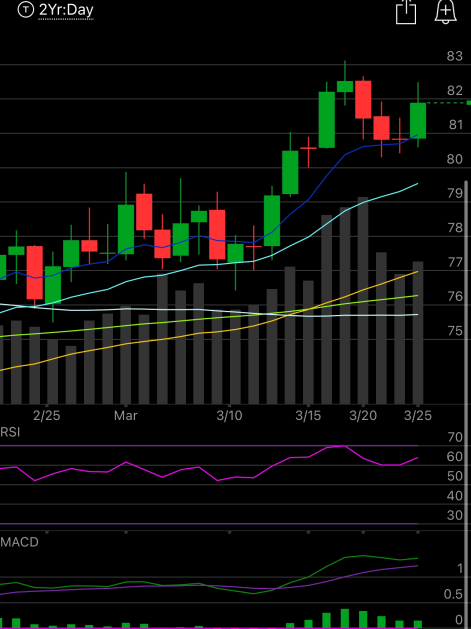Tap the Mar date axis label
The height and width of the screenshot is (629, 471).
point(126,416)
